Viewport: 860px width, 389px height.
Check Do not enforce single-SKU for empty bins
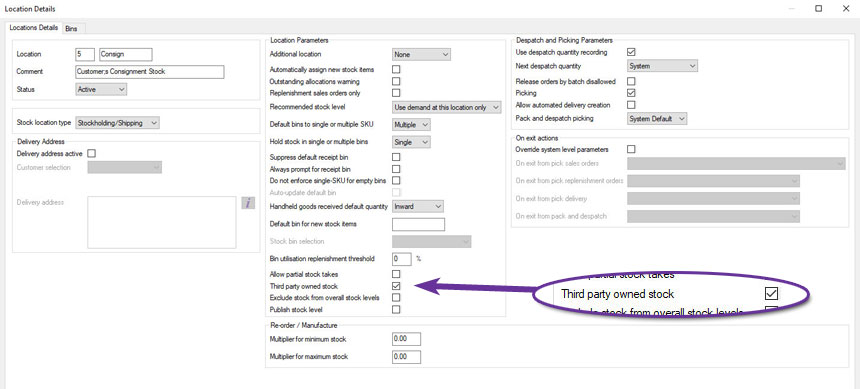point(396,181)
